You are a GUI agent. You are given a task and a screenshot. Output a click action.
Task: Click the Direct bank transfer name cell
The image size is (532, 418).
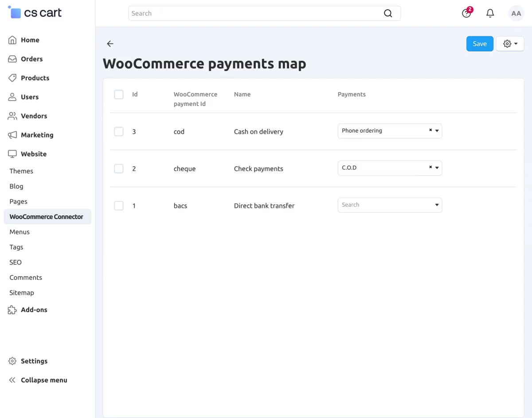point(264,206)
